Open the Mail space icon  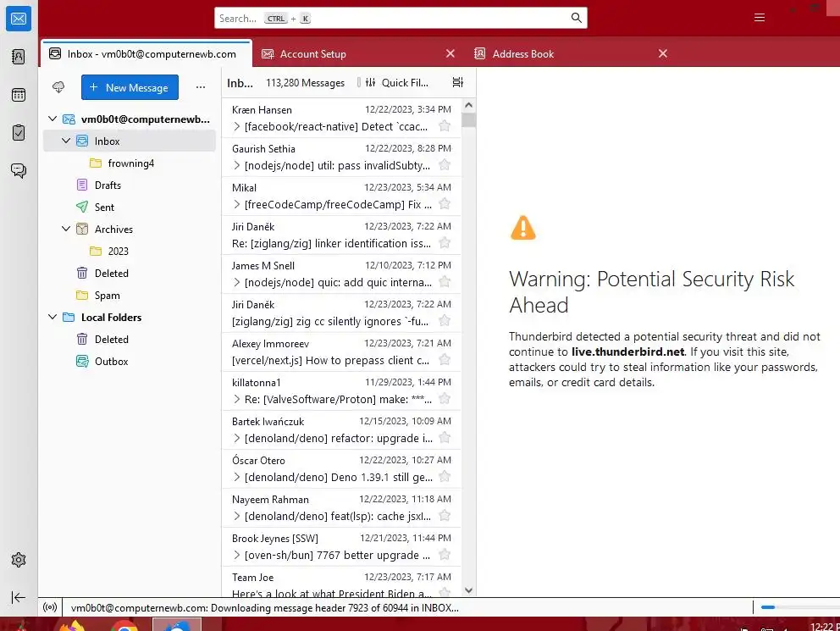pyautogui.click(x=19, y=19)
